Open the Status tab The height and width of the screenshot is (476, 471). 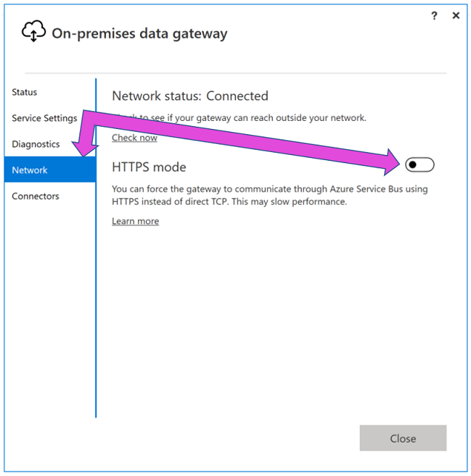(24, 92)
